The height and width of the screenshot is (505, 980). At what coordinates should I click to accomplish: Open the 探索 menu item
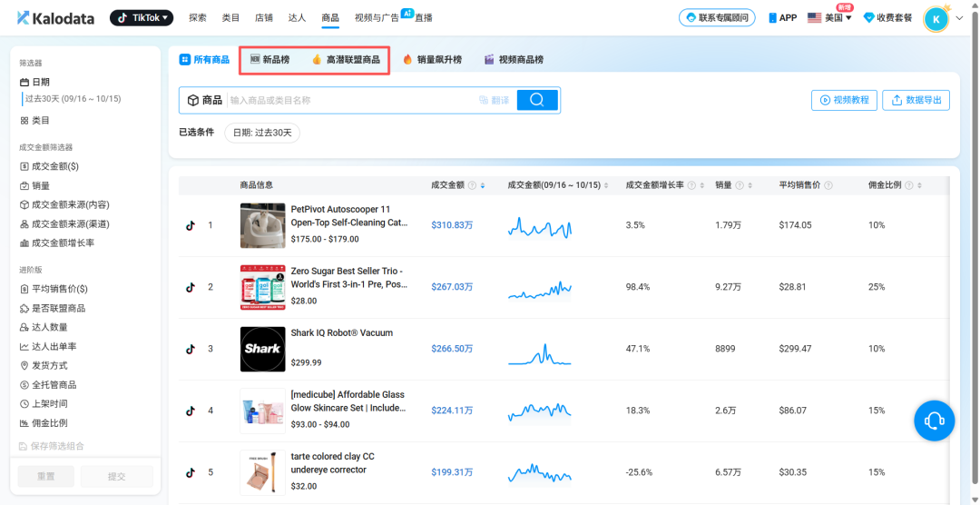198,18
